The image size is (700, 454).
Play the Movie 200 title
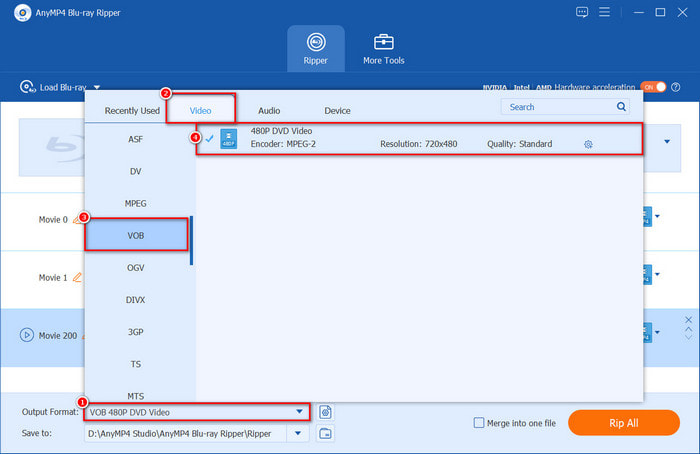[x=27, y=335]
